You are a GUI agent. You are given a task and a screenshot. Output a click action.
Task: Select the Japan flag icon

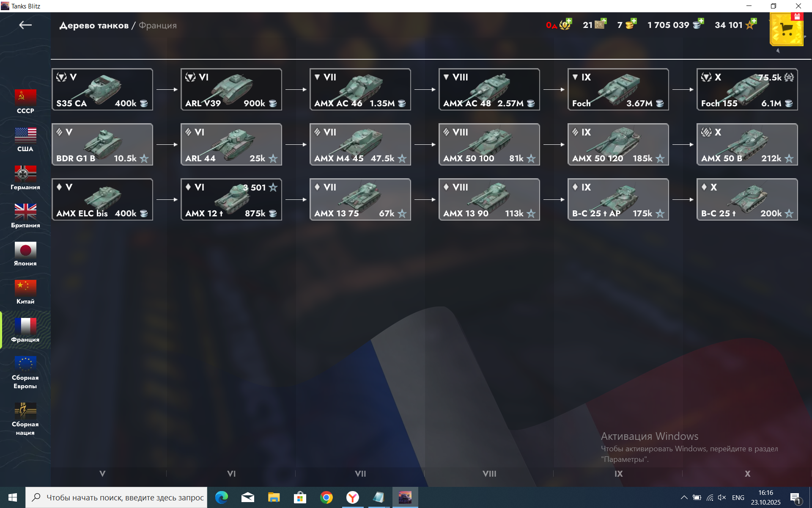25,250
